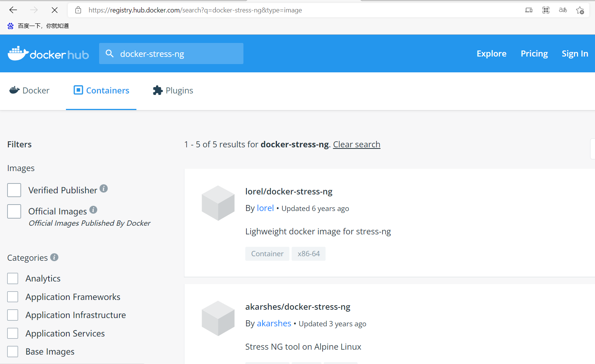Open the QR code grid icon
This screenshot has height=364, width=595.
(546, 10)
